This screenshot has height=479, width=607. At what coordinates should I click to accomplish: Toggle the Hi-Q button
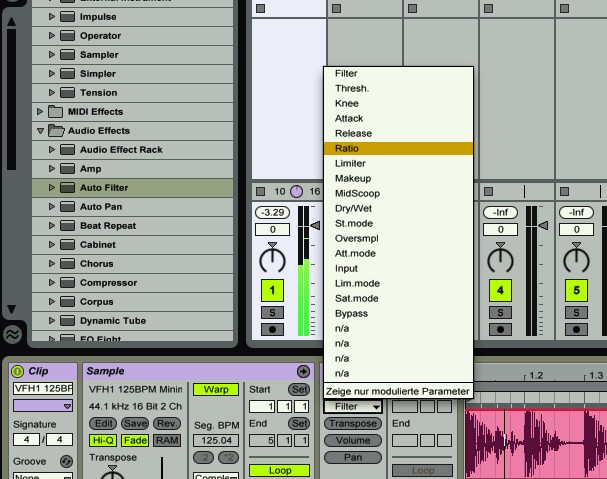103,440
